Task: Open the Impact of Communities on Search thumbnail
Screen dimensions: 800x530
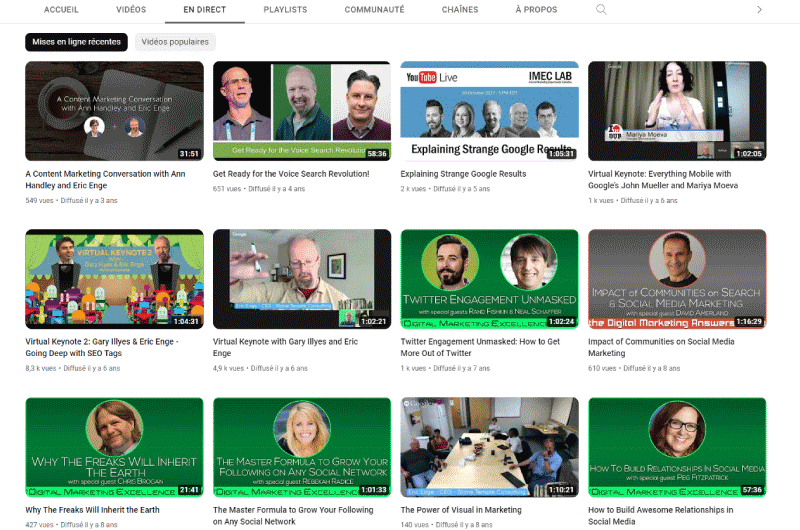Action: 677,279
